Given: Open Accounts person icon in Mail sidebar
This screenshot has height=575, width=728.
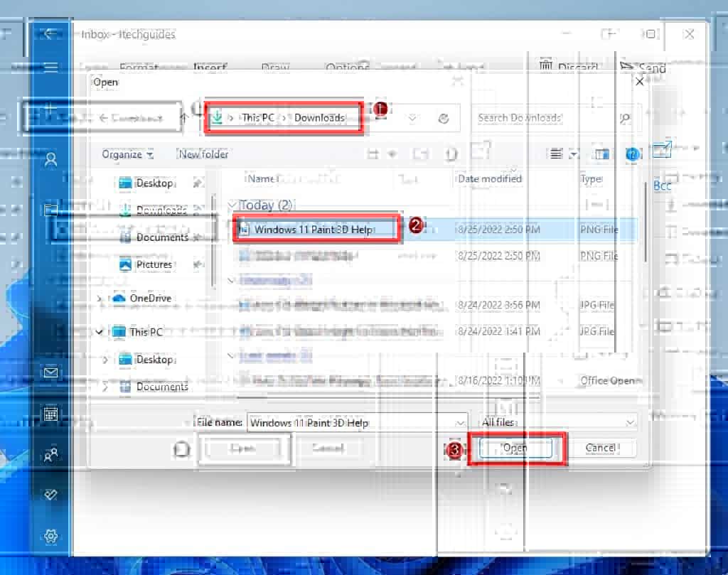Looking at the screenshot, I should coord(50,160).
